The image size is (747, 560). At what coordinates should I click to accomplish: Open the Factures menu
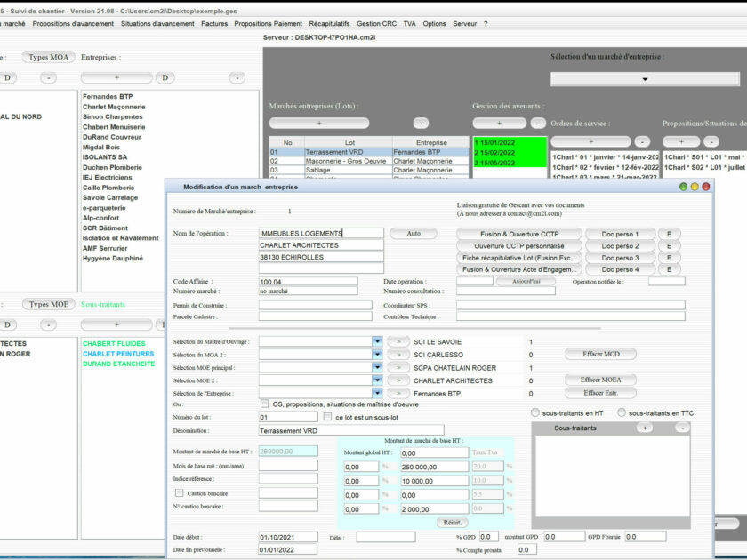pyautogui.click(x=214, y=23)
